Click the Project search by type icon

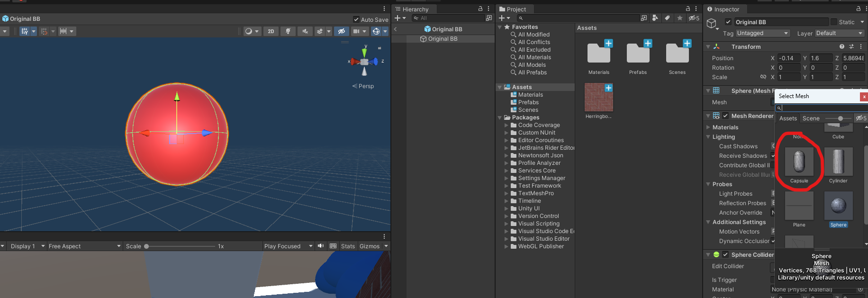(x=655, y=18)
